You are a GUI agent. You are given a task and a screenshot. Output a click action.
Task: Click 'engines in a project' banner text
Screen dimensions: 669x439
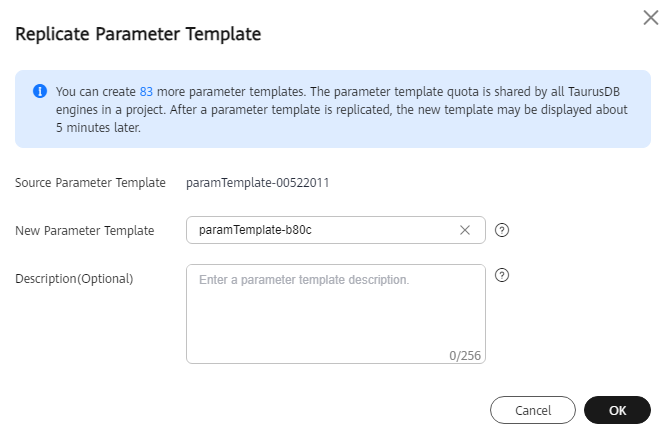coord(110,110)
